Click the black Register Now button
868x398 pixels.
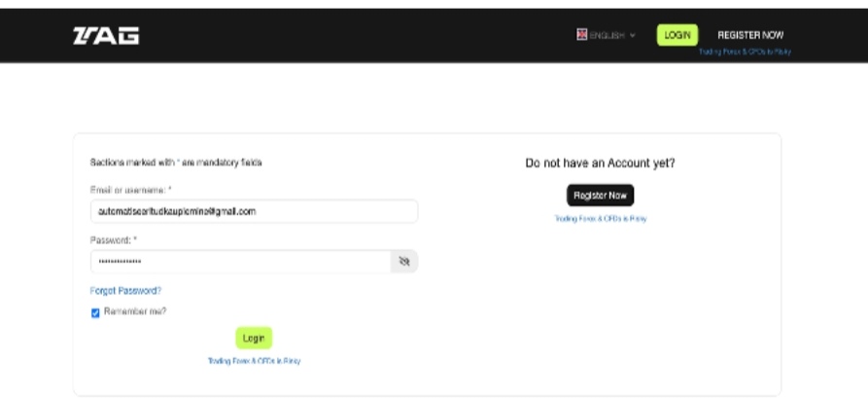click(x=600, y=196)
